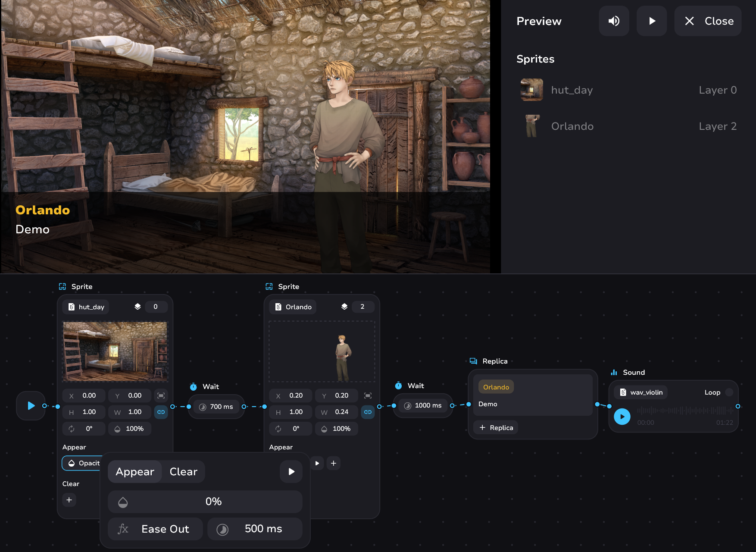Enable Loop on the wav_violin sound
756x552 pixels.
click(x=729, y=392)
